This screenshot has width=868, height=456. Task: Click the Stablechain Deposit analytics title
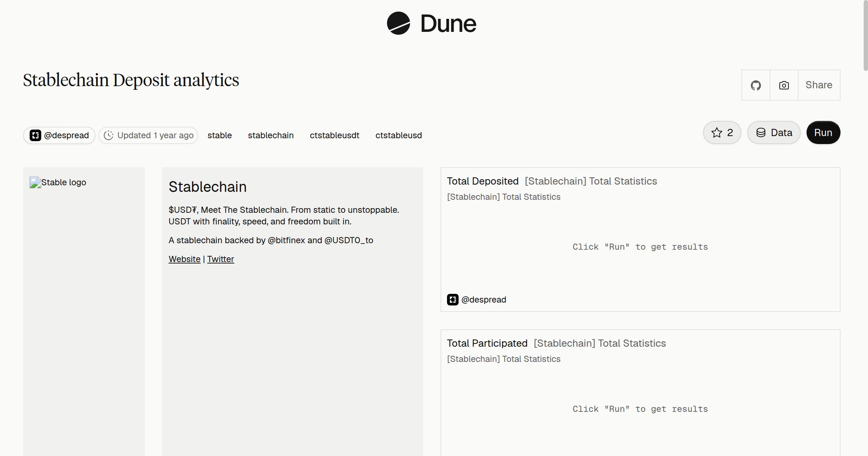click(131, 80)
